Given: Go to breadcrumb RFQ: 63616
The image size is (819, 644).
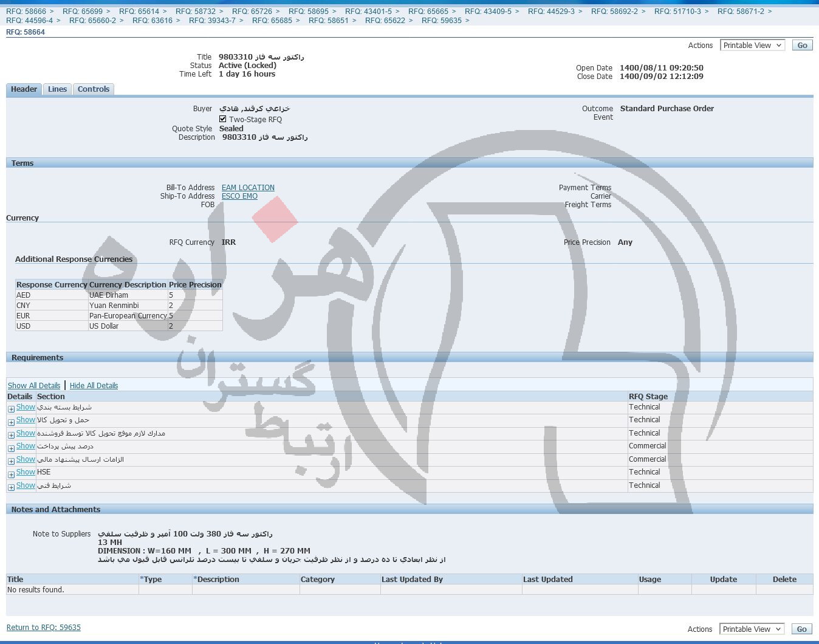Looking at the screenshot, I should (x=152, y=21).
